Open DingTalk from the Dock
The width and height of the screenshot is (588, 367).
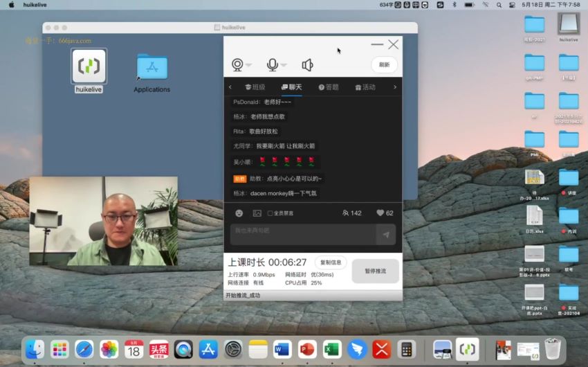(x=357, y=350)
